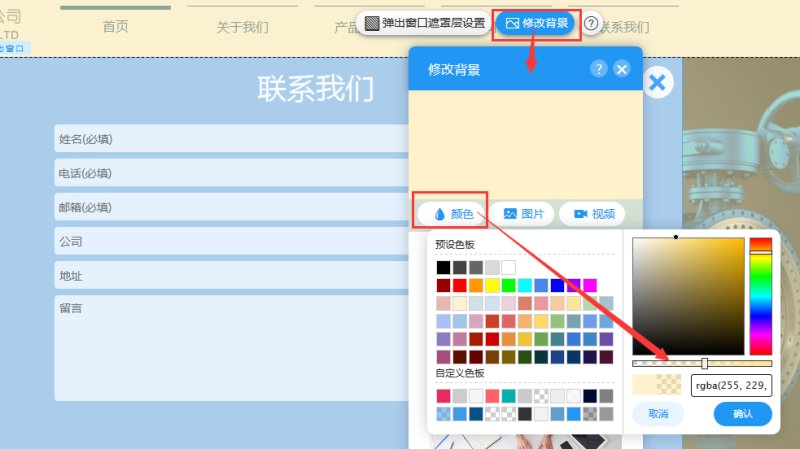800x449 pixels.
Task: Click the help icon in 修改背景 panel header
Action: click(598, 69)
